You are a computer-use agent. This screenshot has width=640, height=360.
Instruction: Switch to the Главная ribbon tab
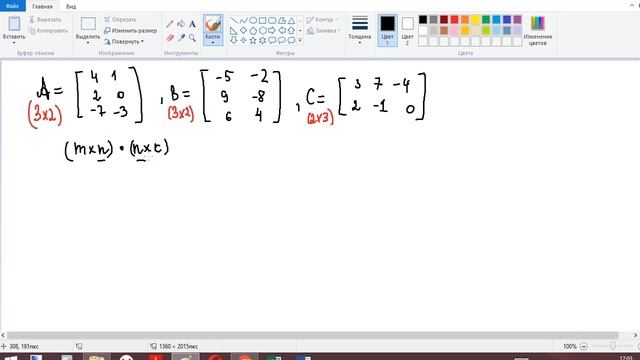[42, 7]
